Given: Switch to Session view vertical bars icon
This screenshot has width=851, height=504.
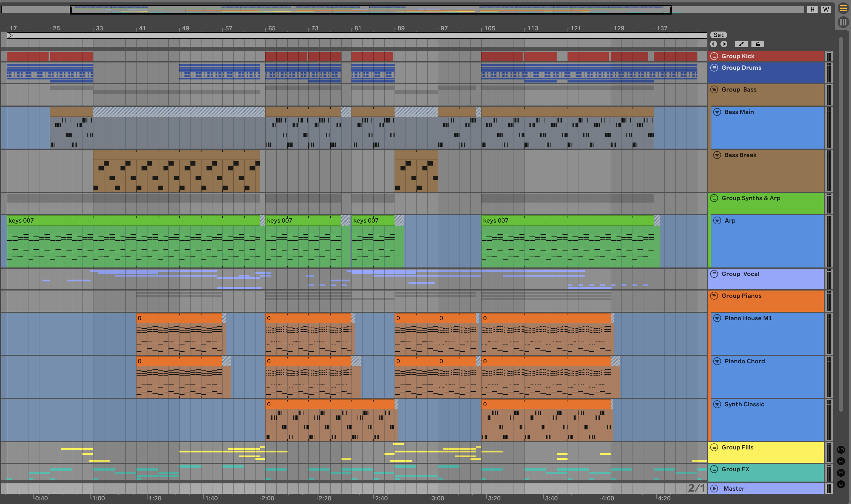Looking at the screenshot, I should [x=843, y=22].
